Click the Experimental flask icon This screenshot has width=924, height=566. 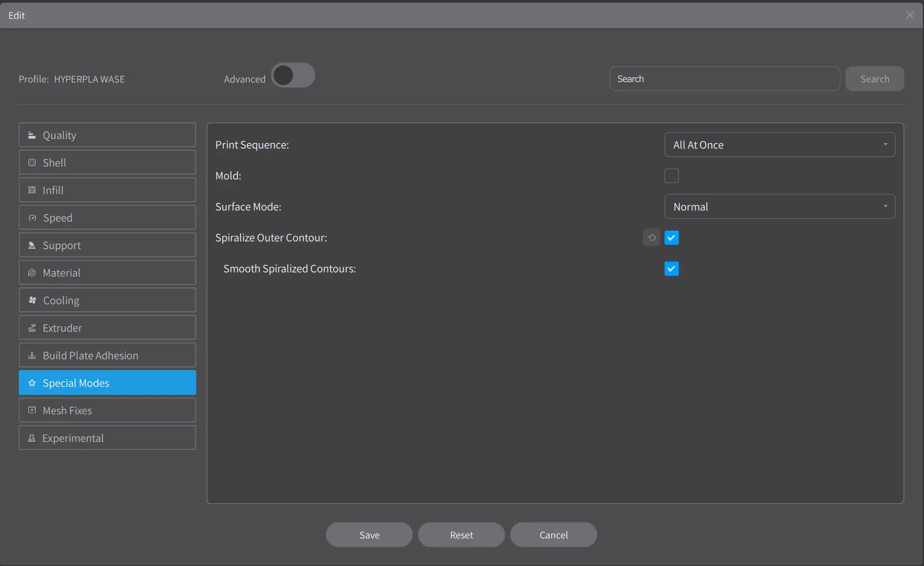point(32,438)
